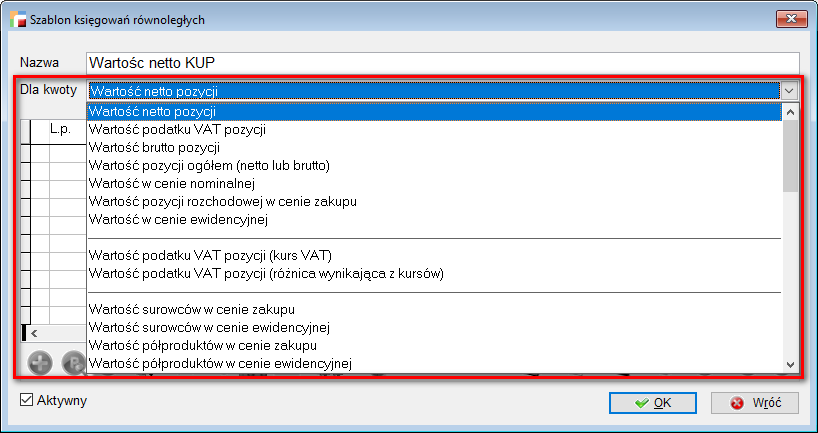Select Wartość brutto pozycji from the list
Image resolution: width=818 pixels, height=433 pixels.
tap(154, 147)
